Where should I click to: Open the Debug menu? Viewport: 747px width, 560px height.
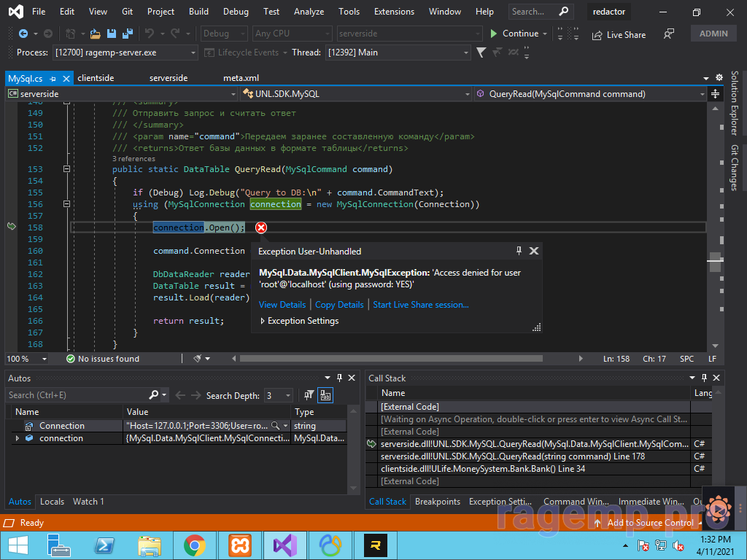click(x=236, y=12)
